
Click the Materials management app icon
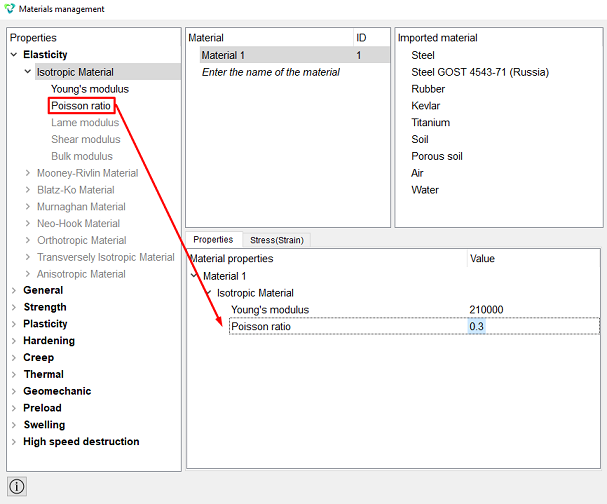9,9
